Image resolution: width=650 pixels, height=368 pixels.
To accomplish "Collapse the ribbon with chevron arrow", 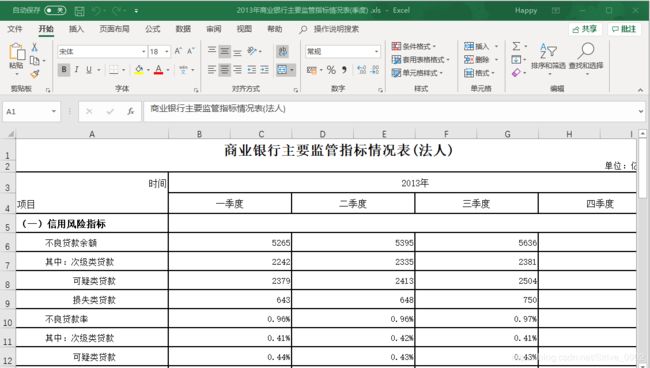I will click(640, 90).
